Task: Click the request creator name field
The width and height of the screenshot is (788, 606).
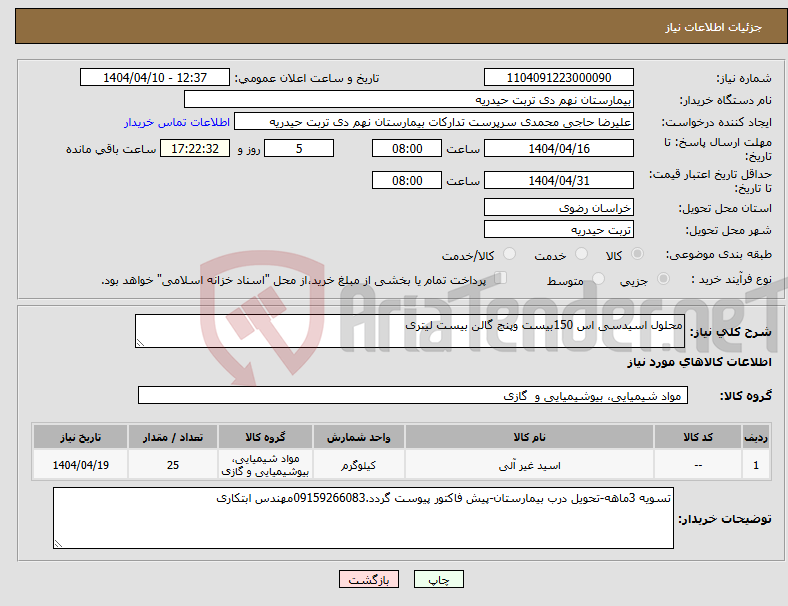Action: 434,122
